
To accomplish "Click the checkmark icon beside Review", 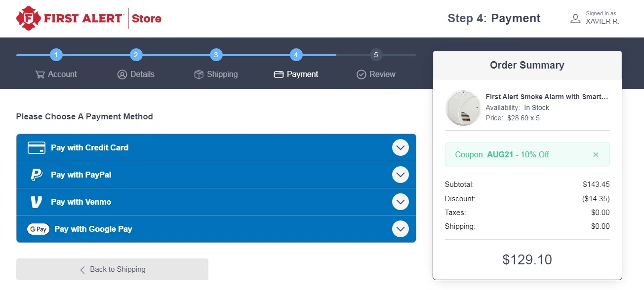I will pos(361,74).
